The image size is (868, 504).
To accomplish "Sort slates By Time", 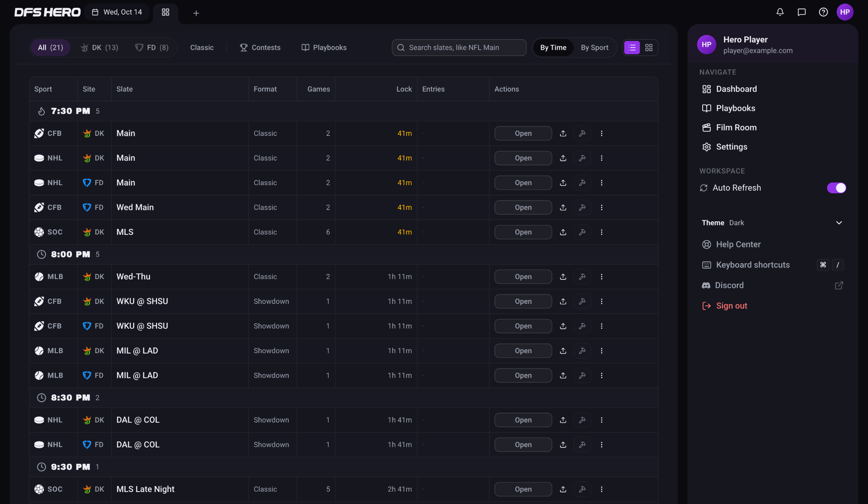I will 553,48.
